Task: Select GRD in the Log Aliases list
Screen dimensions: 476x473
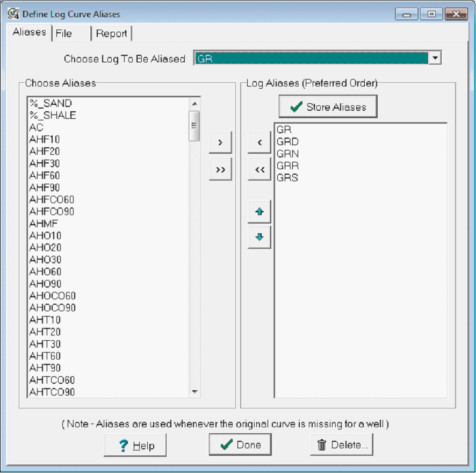Action: coord(287,142)
